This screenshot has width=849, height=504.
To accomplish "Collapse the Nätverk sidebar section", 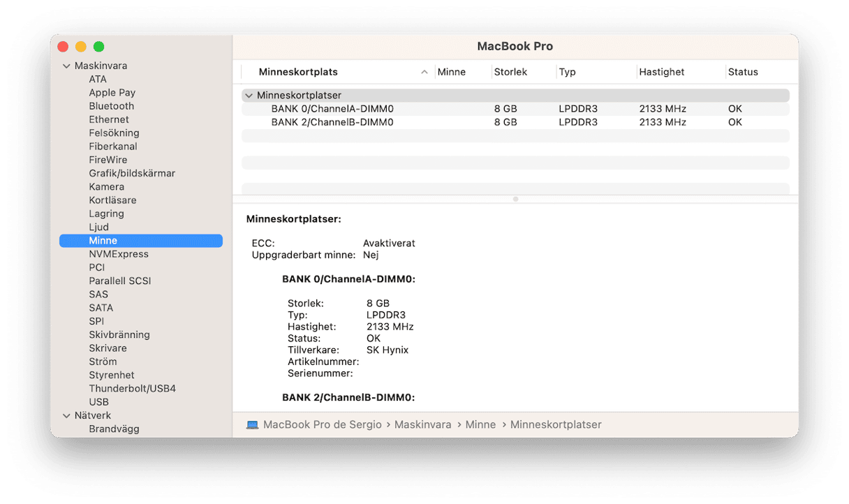I will [x=67, y=416].
